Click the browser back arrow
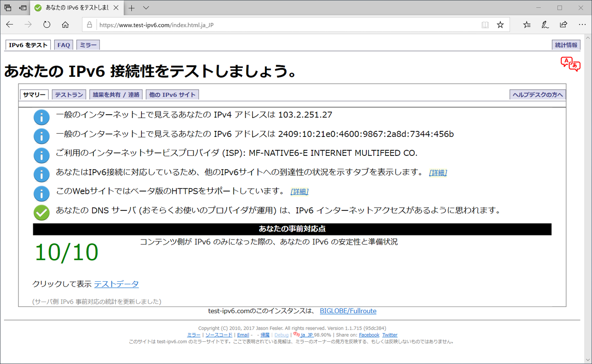This screenshot has height=364, width=592. [10, 25]
